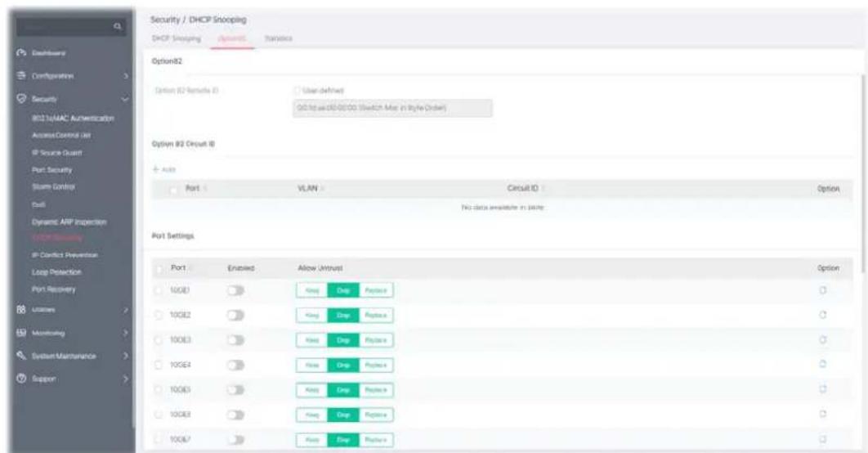Select the checkbox for port 10GE1 row
This screenshot has width=868, height=453.
click(x=159, y=291)
